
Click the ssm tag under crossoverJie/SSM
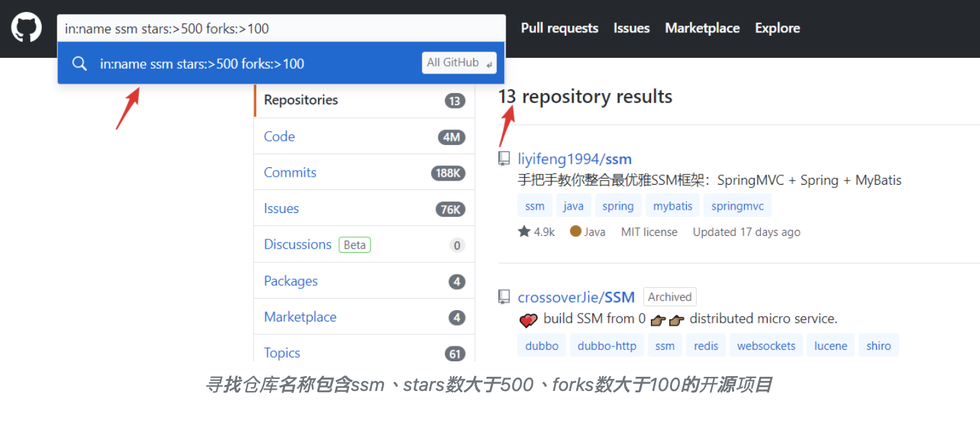[665, 345]
